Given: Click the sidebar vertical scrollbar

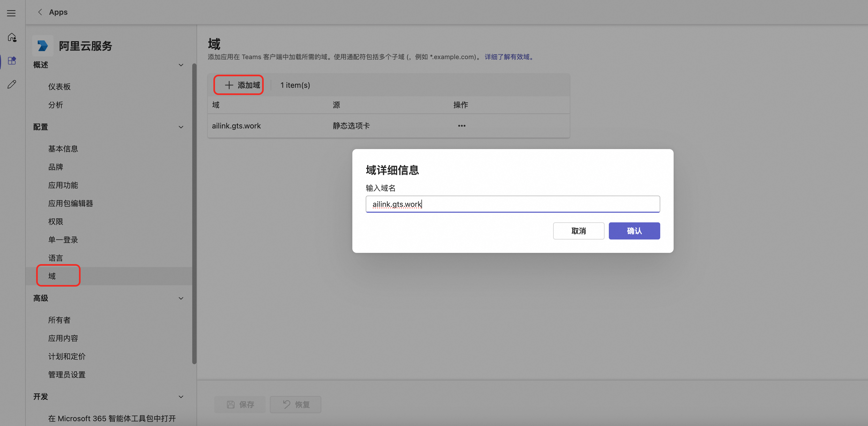Looking at the screenshot, I should pos(194,214).
